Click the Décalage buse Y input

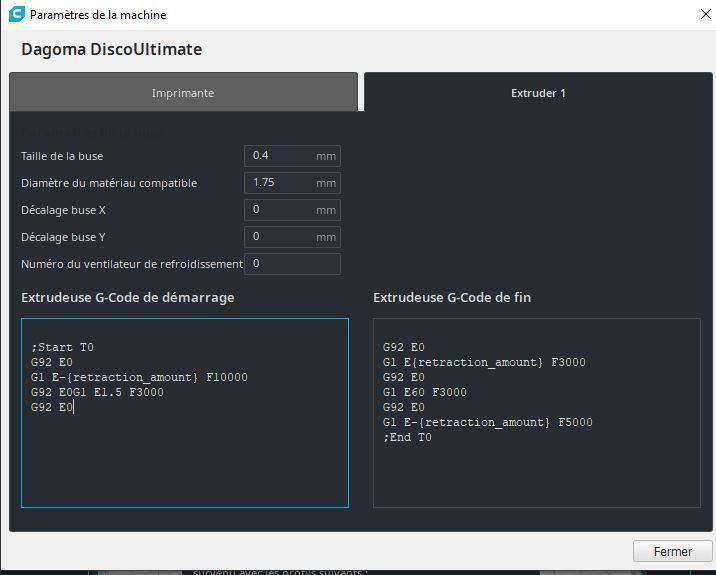tap(292, 237)
